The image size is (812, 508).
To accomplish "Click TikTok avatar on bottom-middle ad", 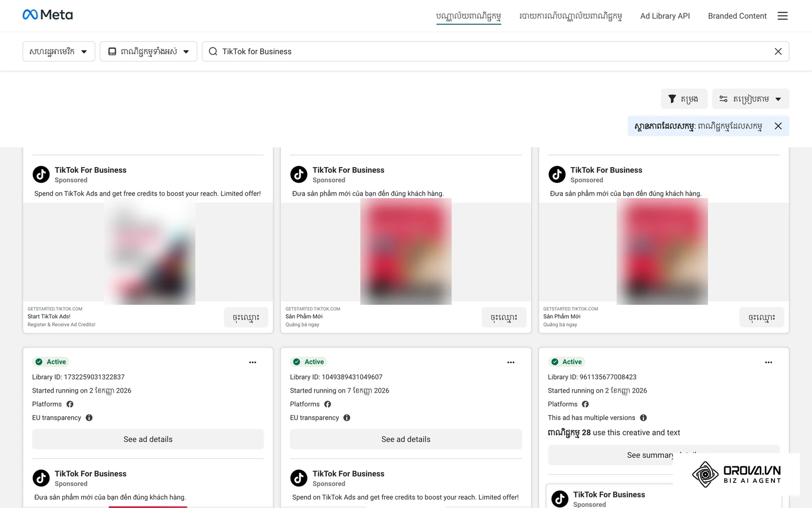I will click(299, 478).
